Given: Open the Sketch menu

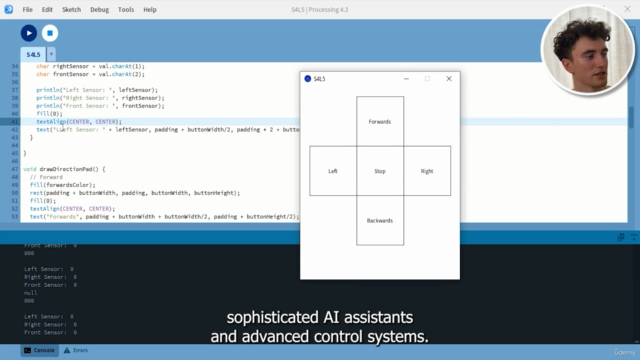Looking at the screenshot, I should [x=71, y=9].
